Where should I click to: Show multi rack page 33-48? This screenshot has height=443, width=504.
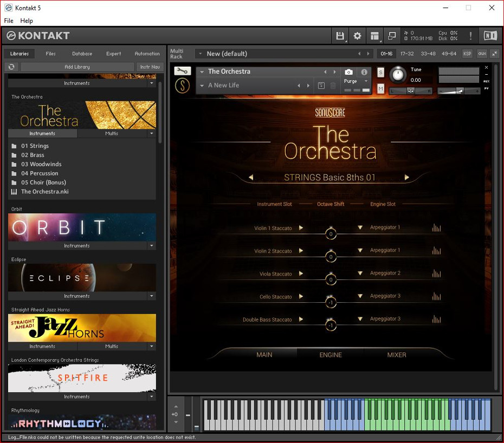point(428,54)
